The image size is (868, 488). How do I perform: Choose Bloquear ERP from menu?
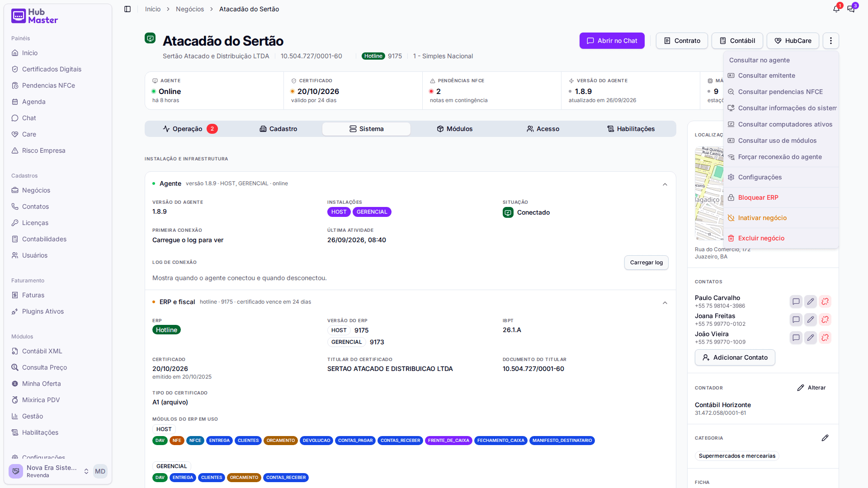(781, 197)
